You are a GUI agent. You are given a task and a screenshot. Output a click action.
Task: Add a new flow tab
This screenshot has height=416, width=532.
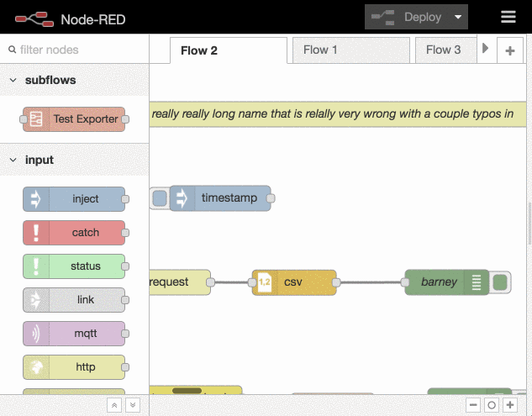click(x=509, y=50)
